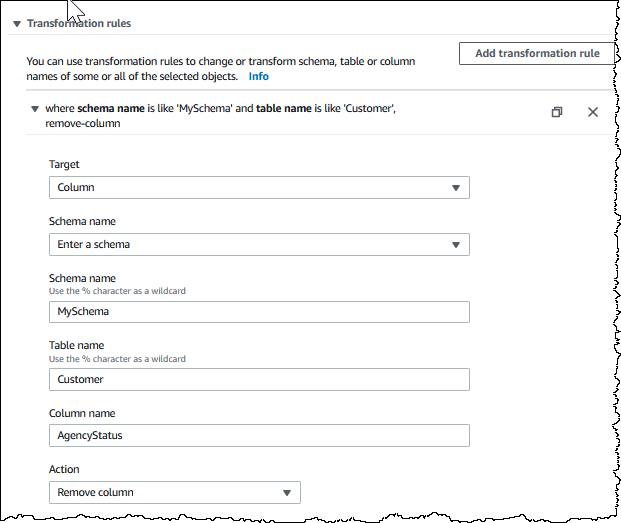Image resolution: width=621 pixels, height=523 pixels.
Task: Click the Add transformation rule button
Action: 537,54
